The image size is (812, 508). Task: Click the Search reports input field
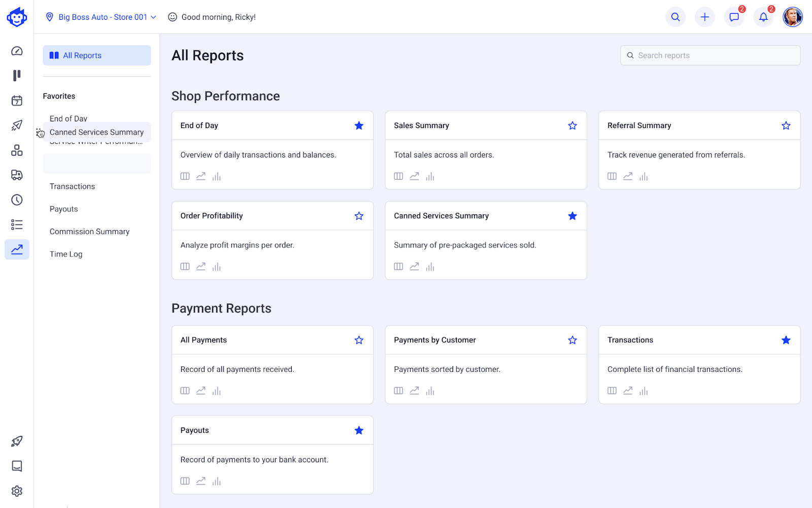click(x=710, y=55)
